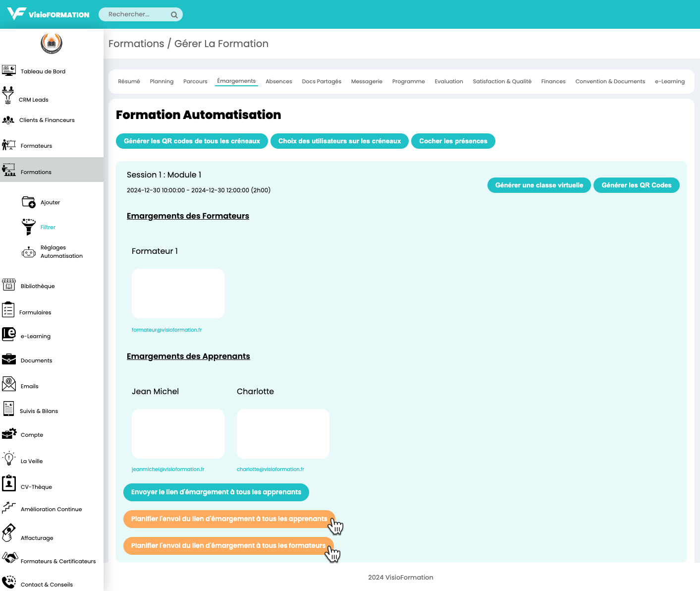
Task: Go to the Messagerie tab
Action: click(367, 81)
